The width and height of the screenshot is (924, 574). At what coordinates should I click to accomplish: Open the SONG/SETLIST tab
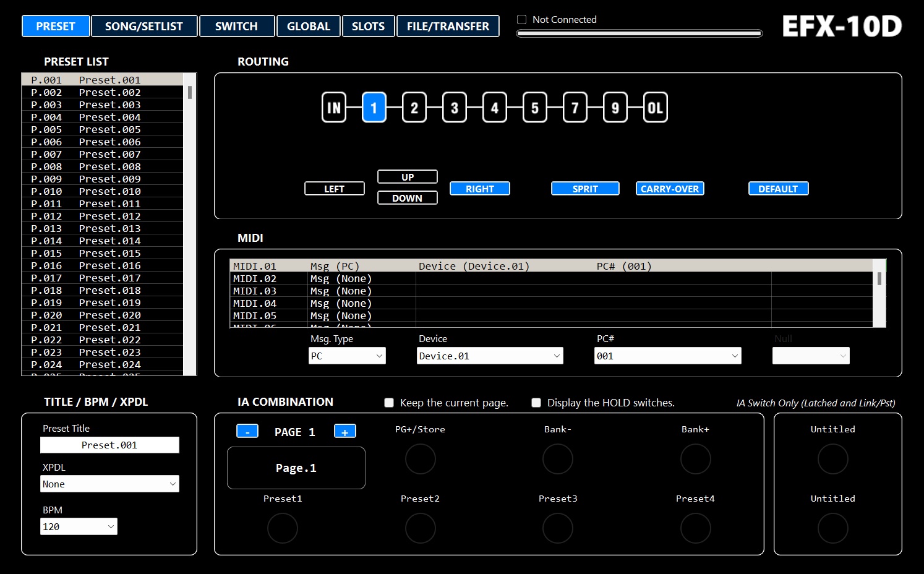tap(144, 26)
